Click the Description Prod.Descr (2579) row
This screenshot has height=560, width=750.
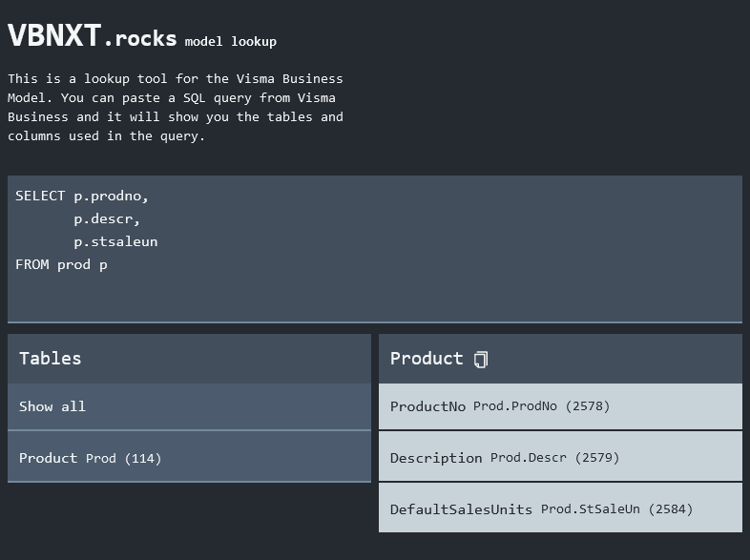[x=560, y=458]
